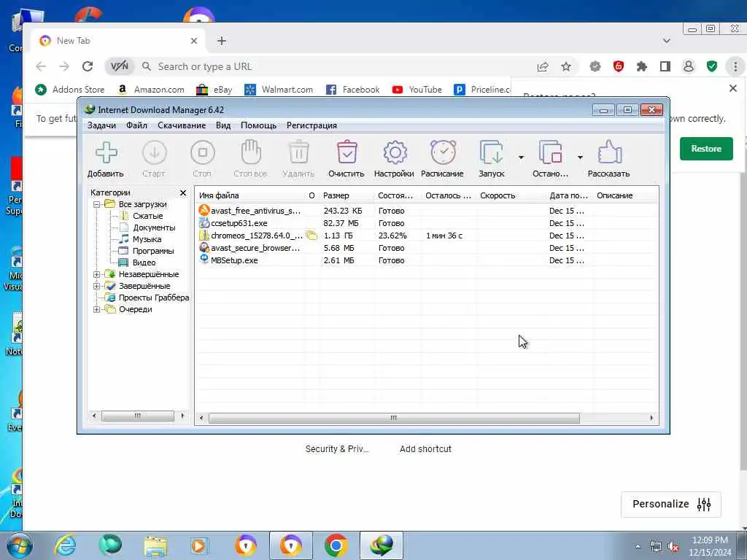Sort by the Имя файла column header
747x560 pixels.
click(250, 195)
